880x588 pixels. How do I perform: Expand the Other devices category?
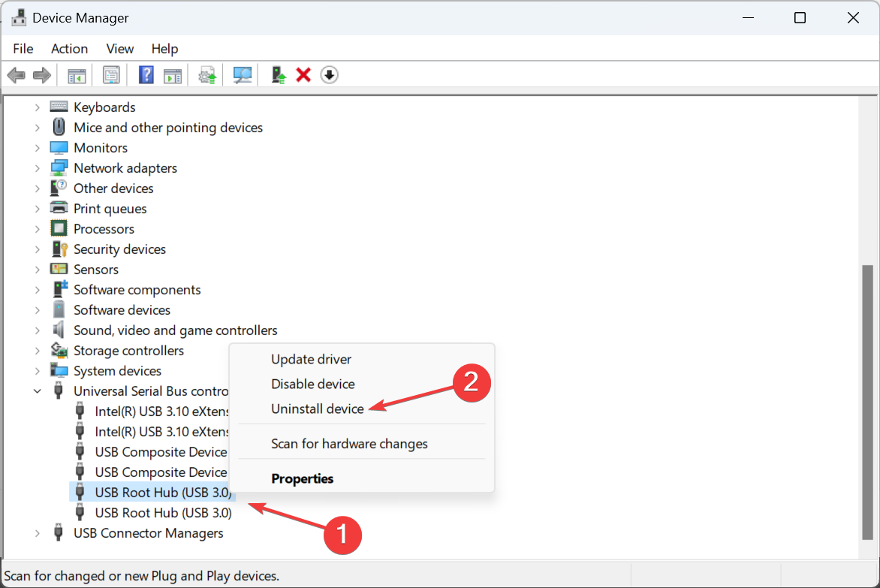click(37, 188)
